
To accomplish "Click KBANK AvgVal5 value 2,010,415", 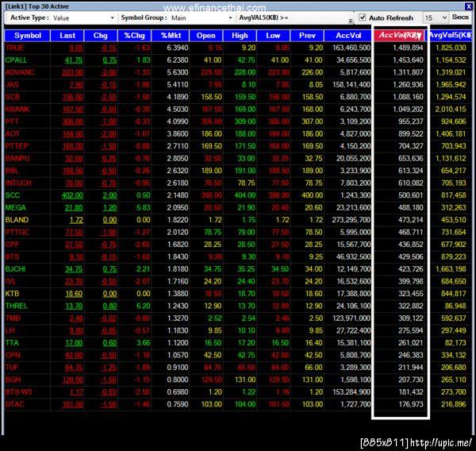I will [x=451, y=109].
